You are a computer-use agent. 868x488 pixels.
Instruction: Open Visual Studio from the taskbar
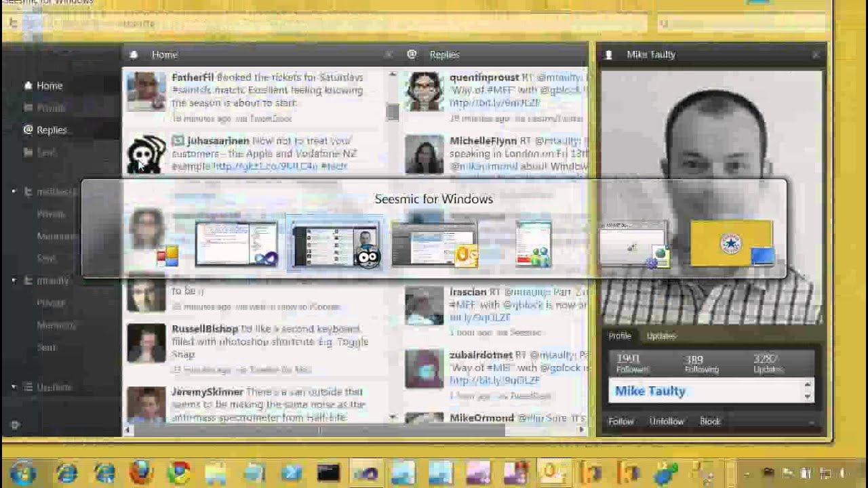(x=366, y=472)
